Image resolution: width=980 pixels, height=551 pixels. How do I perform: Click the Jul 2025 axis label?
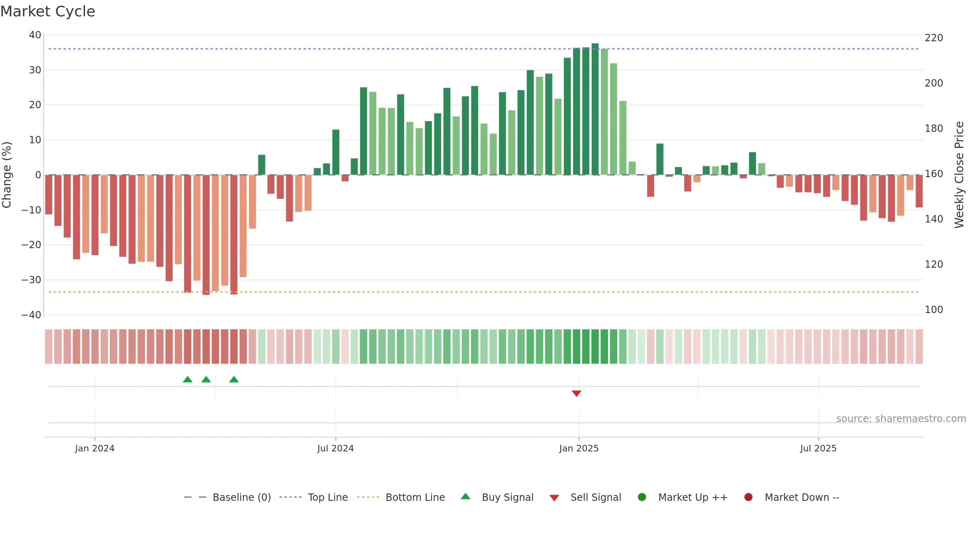[x=818, y=448]
